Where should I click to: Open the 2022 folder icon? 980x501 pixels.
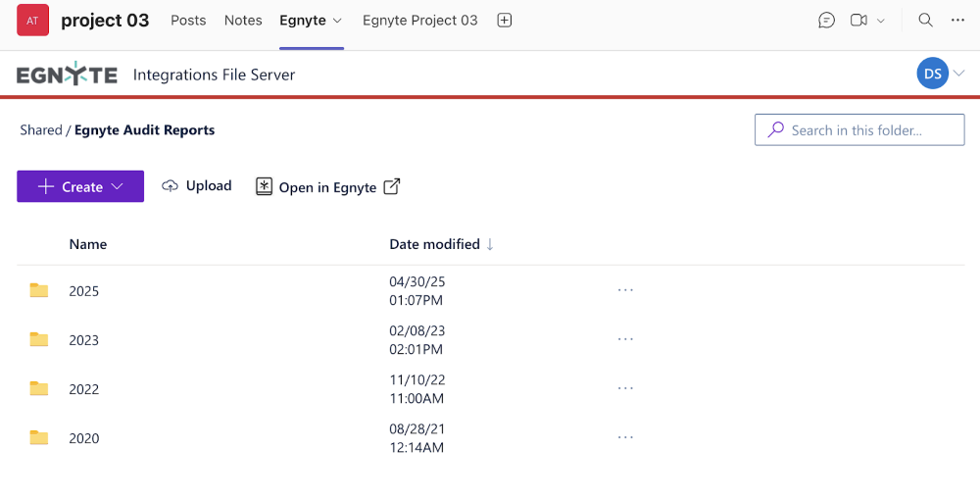(x=39, y=388)
